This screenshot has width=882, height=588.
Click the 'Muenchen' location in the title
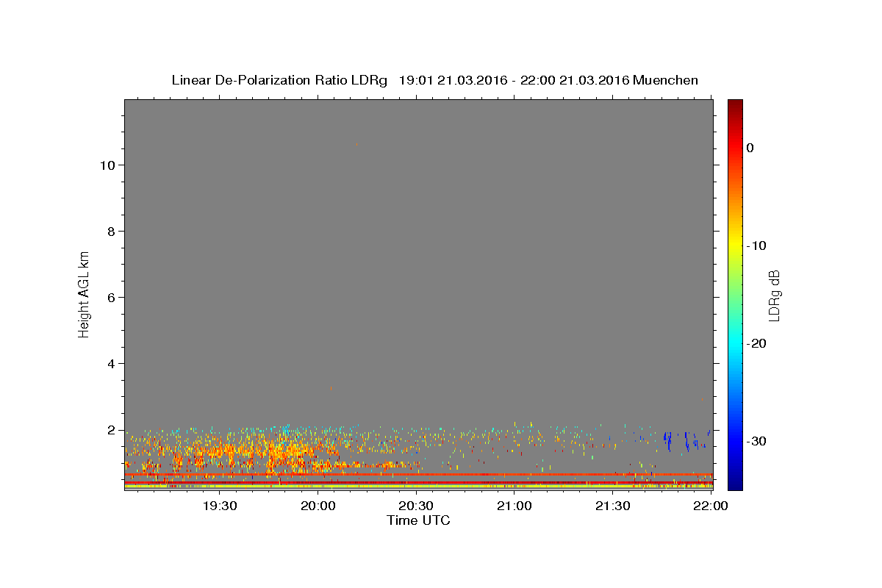click(665, 80)
